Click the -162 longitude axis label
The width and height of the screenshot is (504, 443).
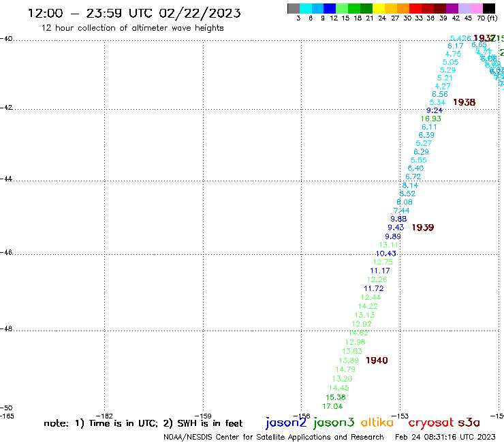(x=104, y=416)
